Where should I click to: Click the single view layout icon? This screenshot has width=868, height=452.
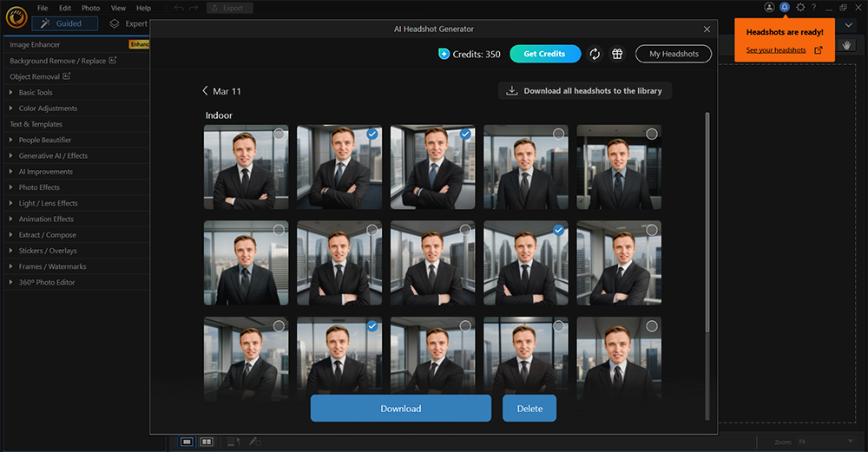[187, 442]
